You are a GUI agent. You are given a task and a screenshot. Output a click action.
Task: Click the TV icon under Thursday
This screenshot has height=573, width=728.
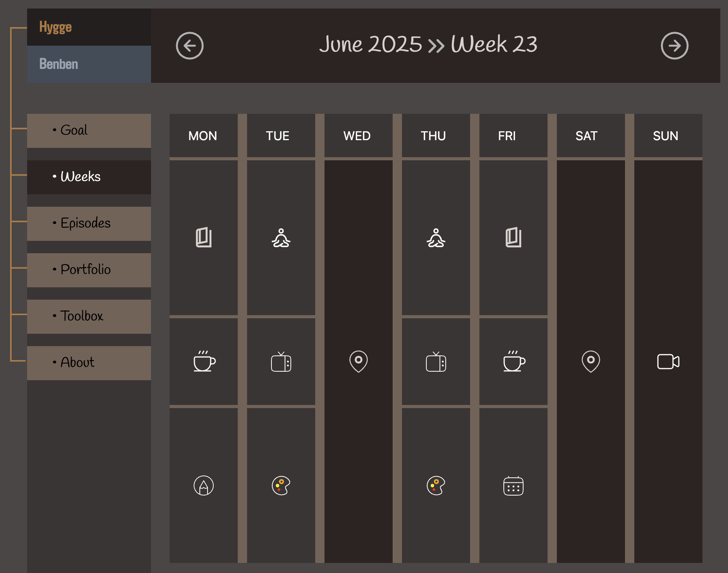tap(436, 362)
